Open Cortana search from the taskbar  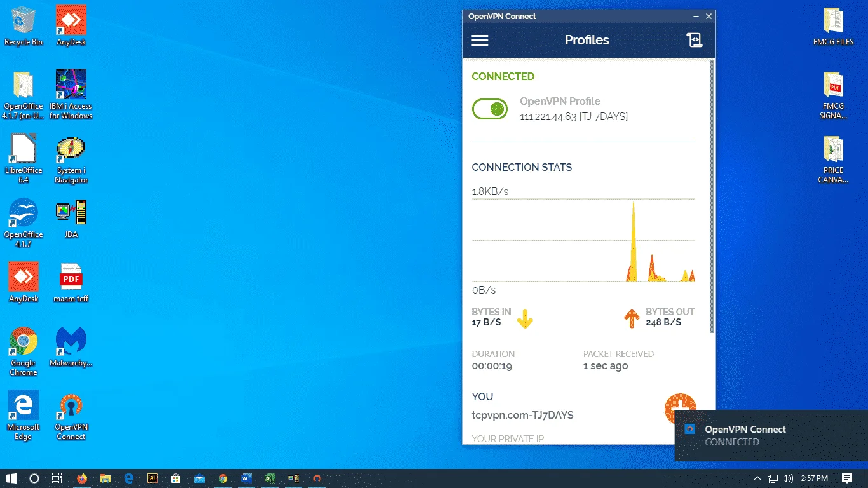pos(34,478)
